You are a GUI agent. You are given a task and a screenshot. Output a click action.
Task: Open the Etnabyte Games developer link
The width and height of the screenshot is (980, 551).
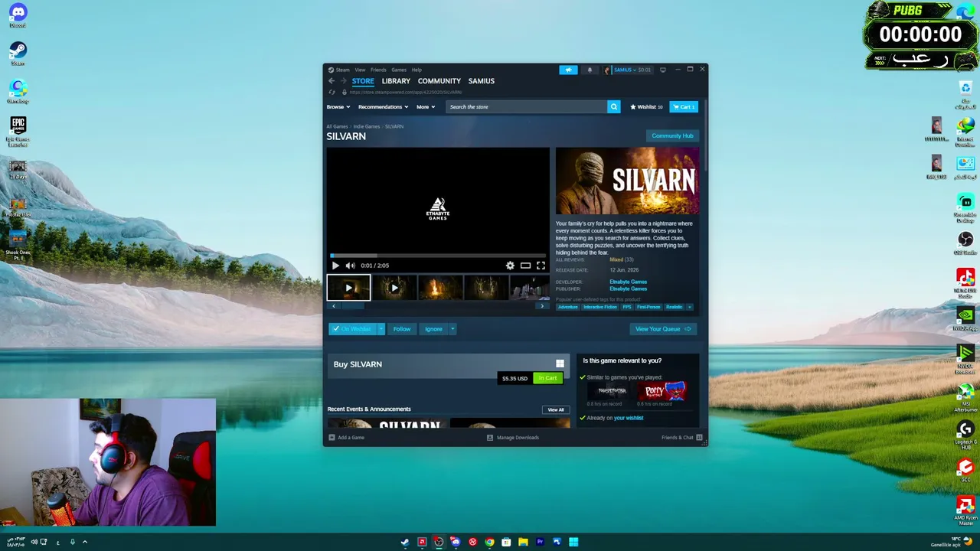(628, 282)
